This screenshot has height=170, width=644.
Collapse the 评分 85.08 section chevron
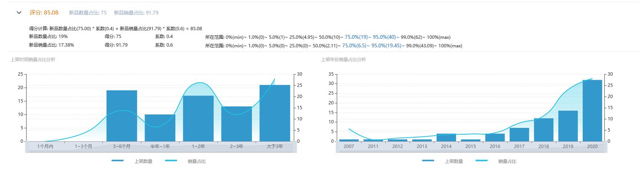pyautogui.click(x=19, y=13)
